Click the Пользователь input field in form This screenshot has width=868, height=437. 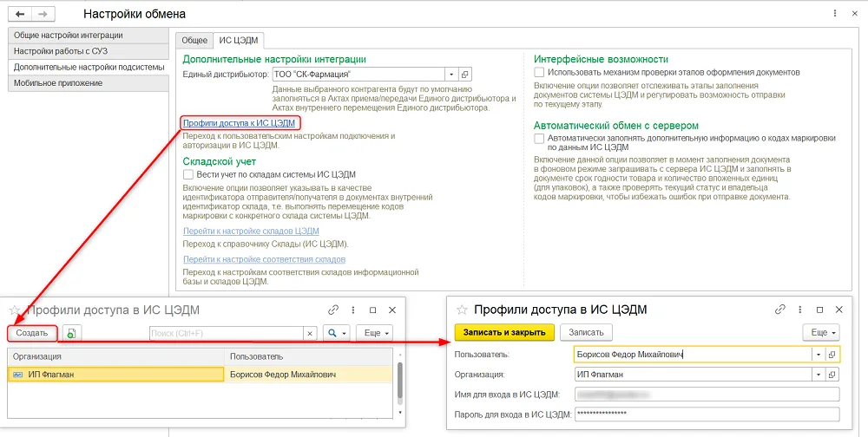click(x=693, y=355)
